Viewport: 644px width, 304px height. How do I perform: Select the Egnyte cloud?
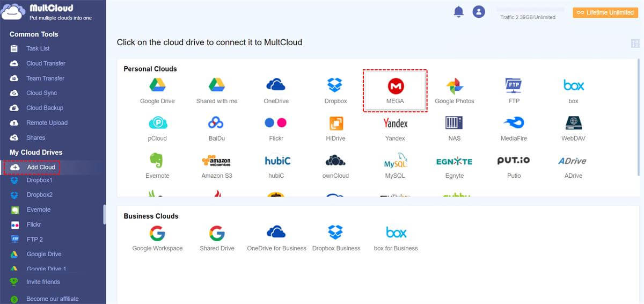pos(455,165)
